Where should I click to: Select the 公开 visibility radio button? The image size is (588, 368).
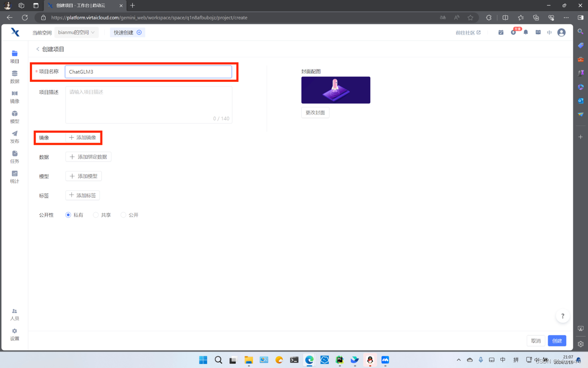point(123,215)
